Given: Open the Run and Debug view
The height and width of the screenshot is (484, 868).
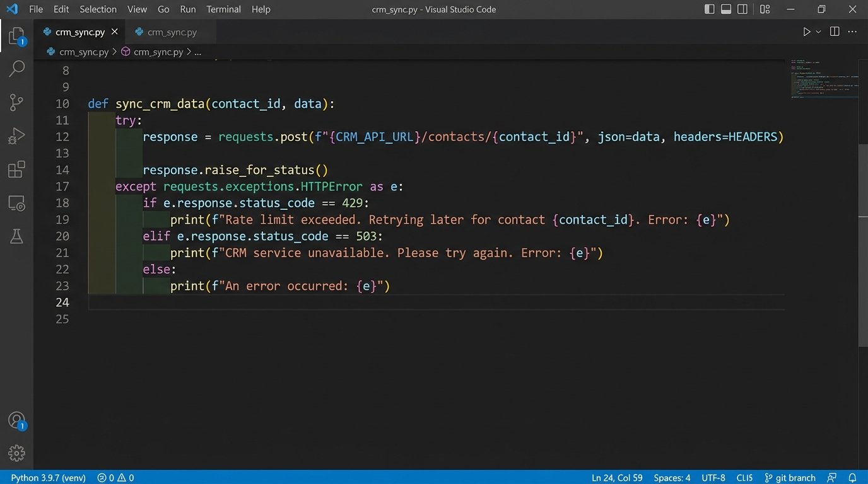Looking at the screenshot, I should click(x=16, y=135).
